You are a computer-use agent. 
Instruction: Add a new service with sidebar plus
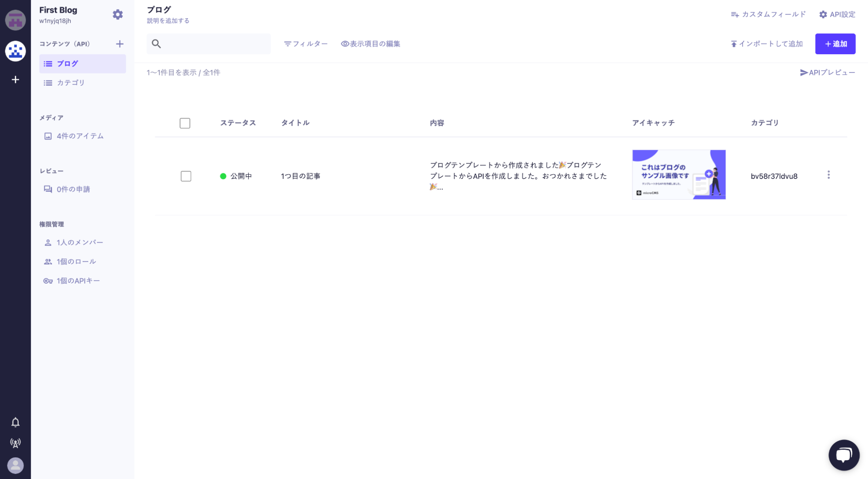(x=15, y=79)
